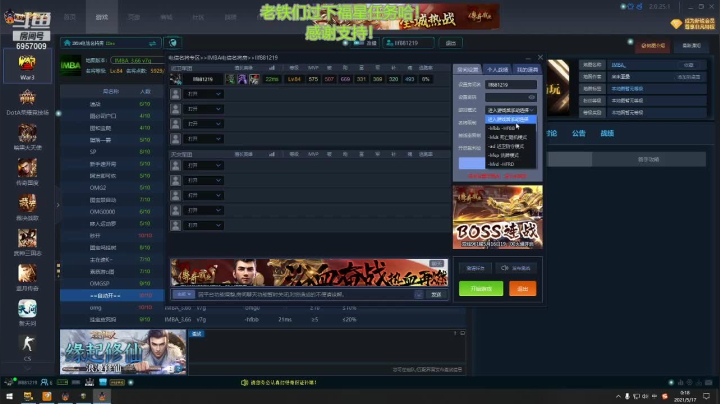Click the speaker announcement icon in status bar
This screenshot has height=404, width=720.
245,382
